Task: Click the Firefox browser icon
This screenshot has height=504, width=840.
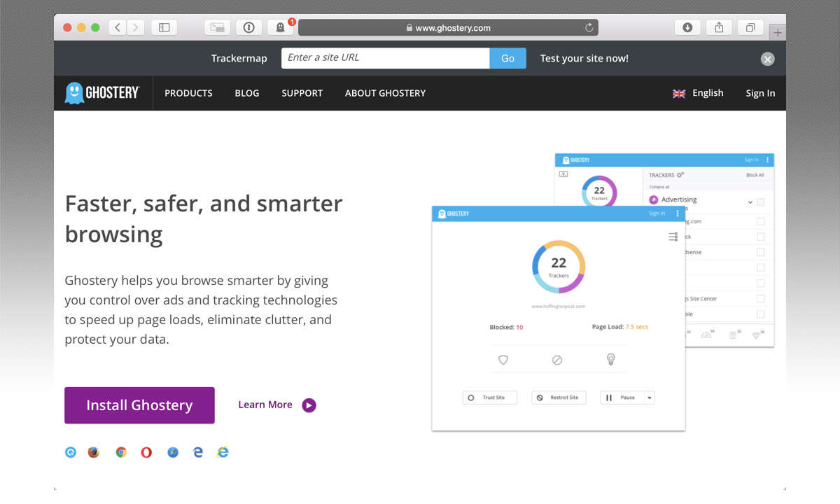Action: [x=94, y=452]
